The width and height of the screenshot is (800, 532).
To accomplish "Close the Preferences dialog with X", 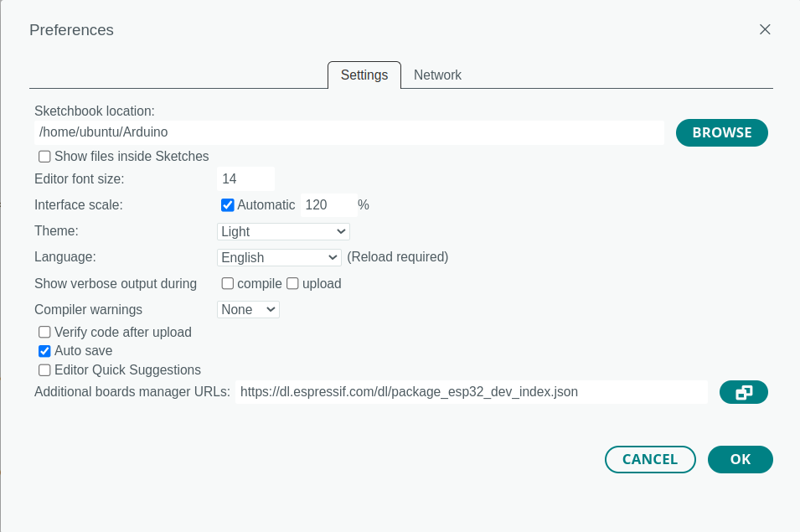I will [765, 29].
